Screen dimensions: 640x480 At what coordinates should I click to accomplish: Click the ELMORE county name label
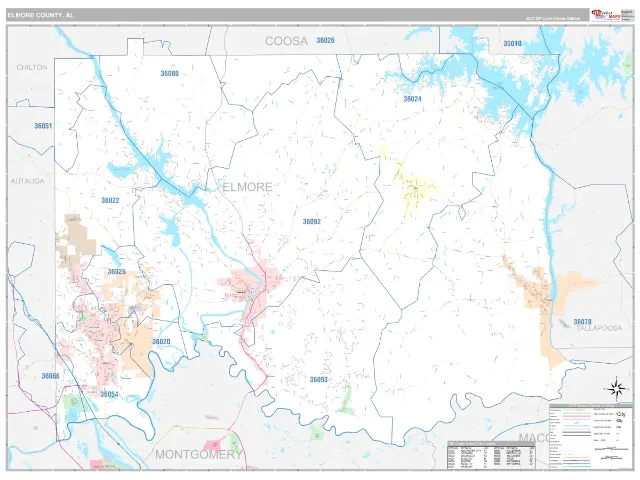point(247,187)
